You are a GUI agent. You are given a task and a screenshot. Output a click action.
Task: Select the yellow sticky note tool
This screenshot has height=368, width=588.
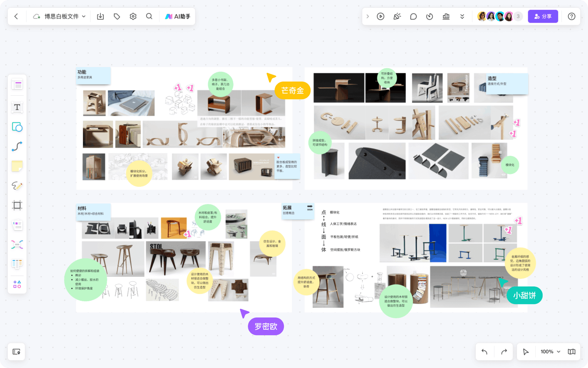click(x=17, y=166)
